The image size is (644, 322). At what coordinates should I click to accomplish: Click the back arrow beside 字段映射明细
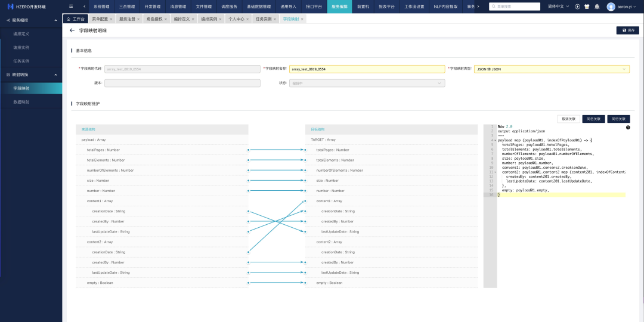coord(72,30)
